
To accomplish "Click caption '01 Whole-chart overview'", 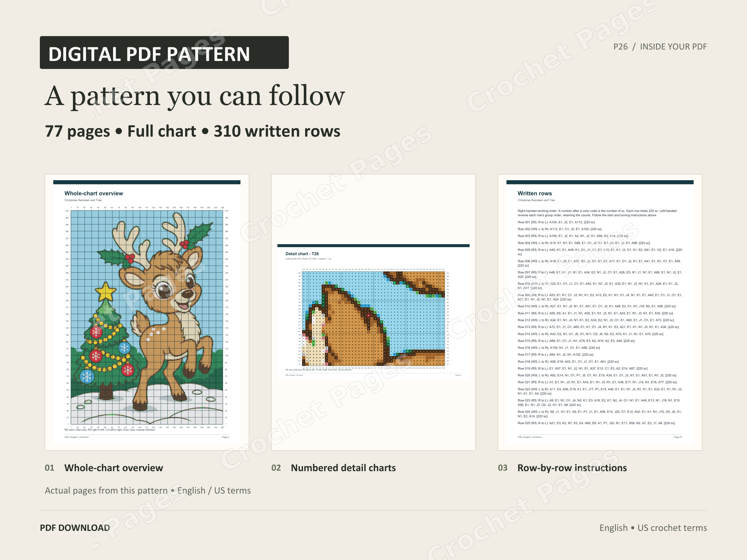I will pyautogui.click(x=104, y=468).
